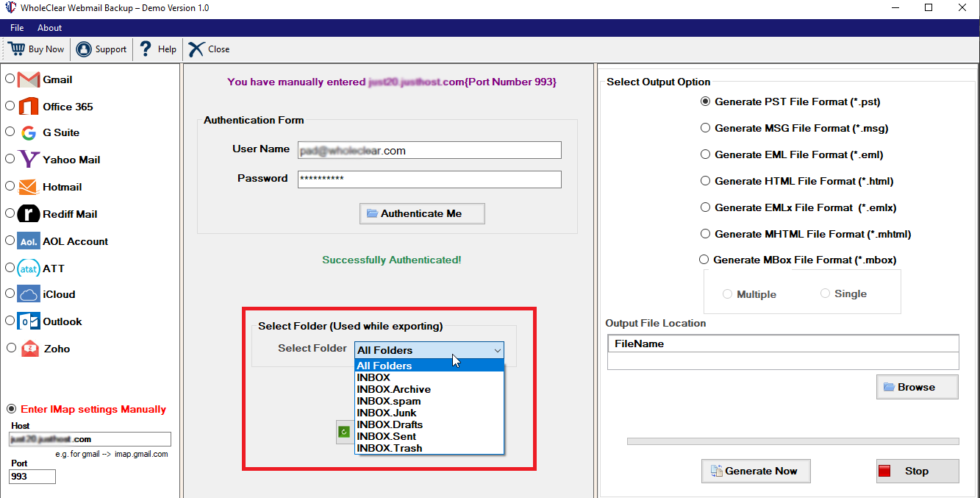
Task: Click the Buy Now cart icon
Action: (x=16, y=49)
